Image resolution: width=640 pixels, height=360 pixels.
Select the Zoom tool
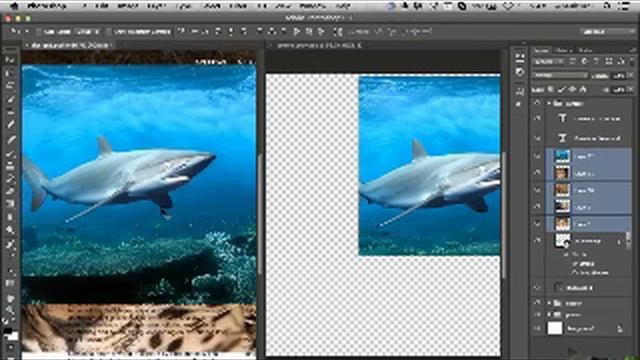point(10,311)
